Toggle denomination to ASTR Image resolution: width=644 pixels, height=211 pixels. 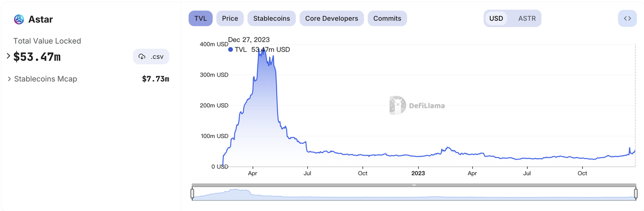click(527, 19)
